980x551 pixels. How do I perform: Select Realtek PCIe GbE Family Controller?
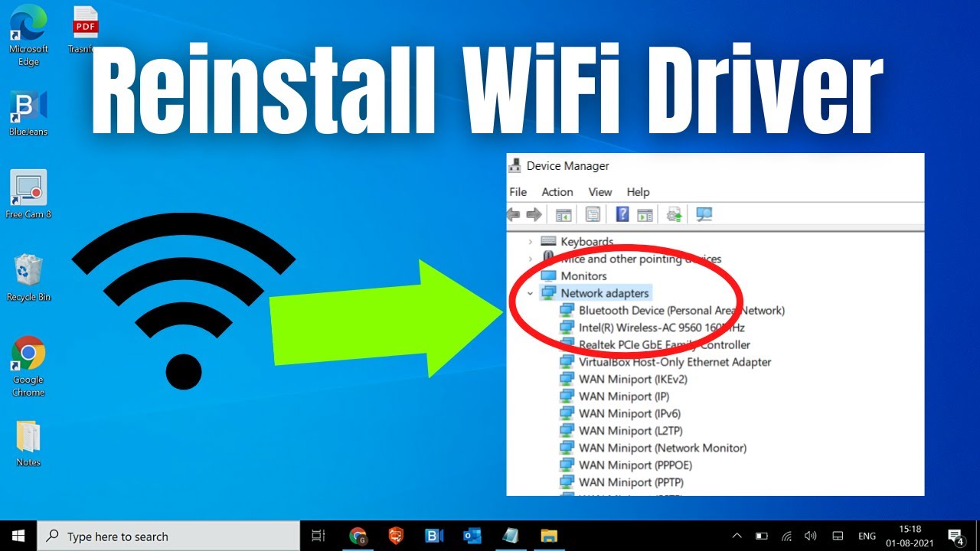(655, 345)
